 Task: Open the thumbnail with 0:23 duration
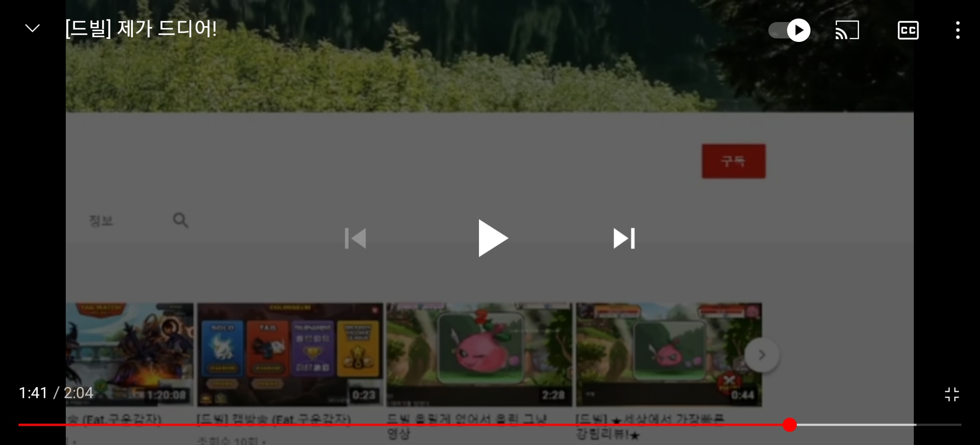(290, 354)
